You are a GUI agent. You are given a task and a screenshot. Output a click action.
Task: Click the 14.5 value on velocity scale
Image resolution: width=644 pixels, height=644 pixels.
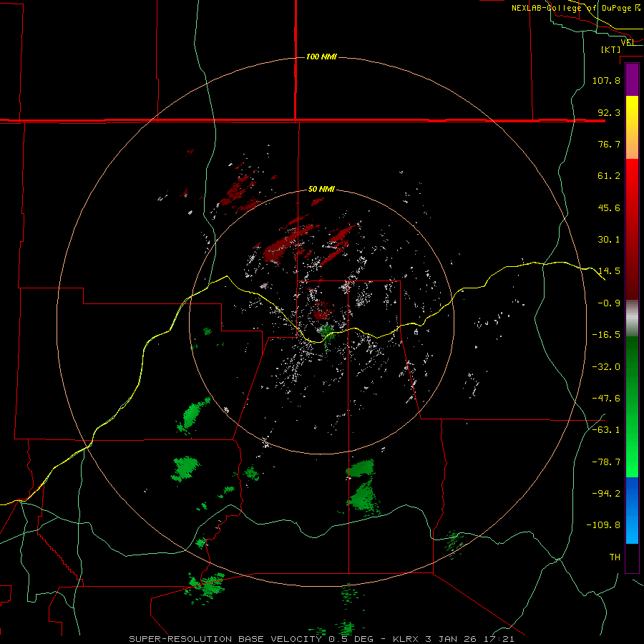click(x=609, y=271)
